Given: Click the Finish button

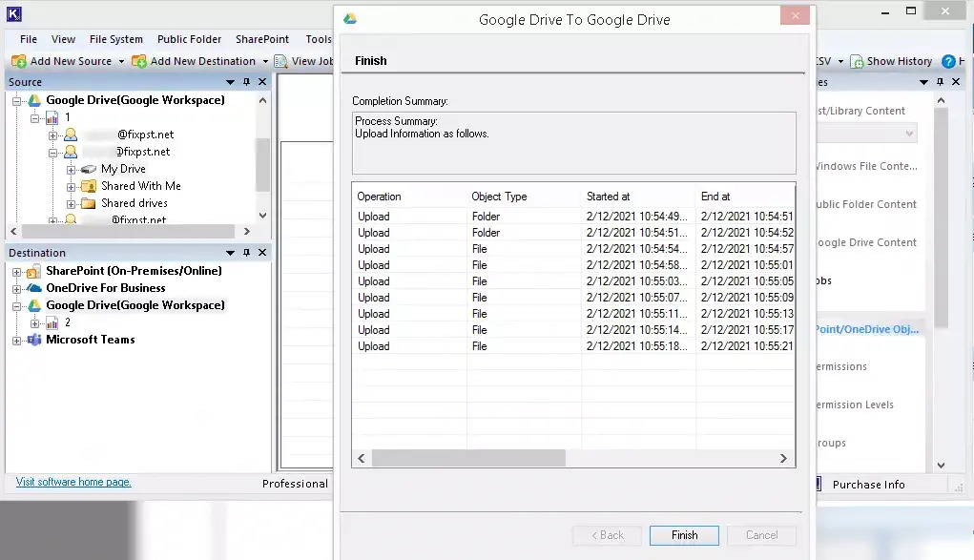Looking at the screenshot, I should pyautogui.click(x=684, y=535).
